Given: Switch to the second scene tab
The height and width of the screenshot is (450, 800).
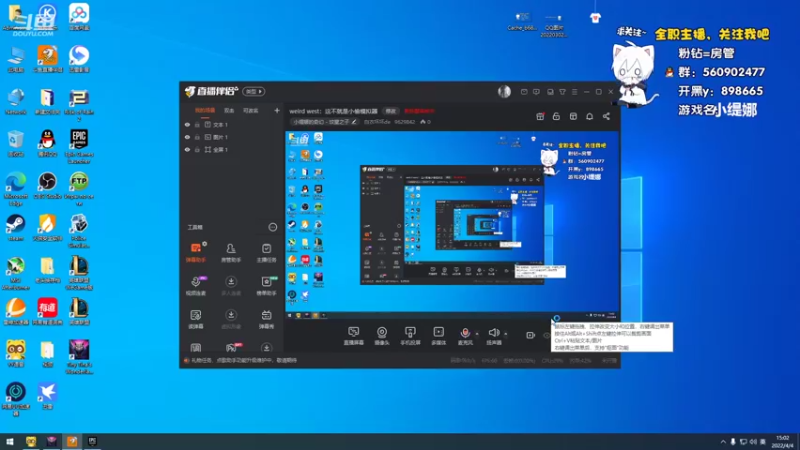Looking at the screenshot, I should click(x=229, y=111).
